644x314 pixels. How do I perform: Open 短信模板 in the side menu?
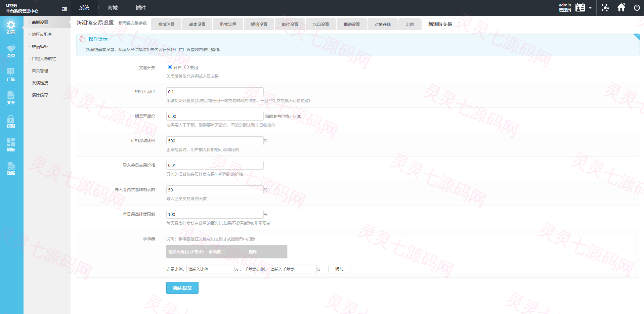[40, 47]
